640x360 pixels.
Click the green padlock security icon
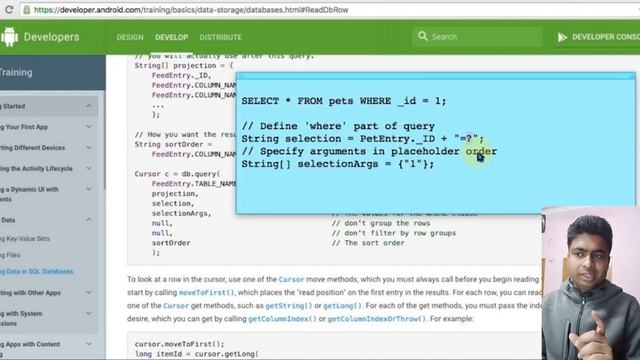coord(27,10)
